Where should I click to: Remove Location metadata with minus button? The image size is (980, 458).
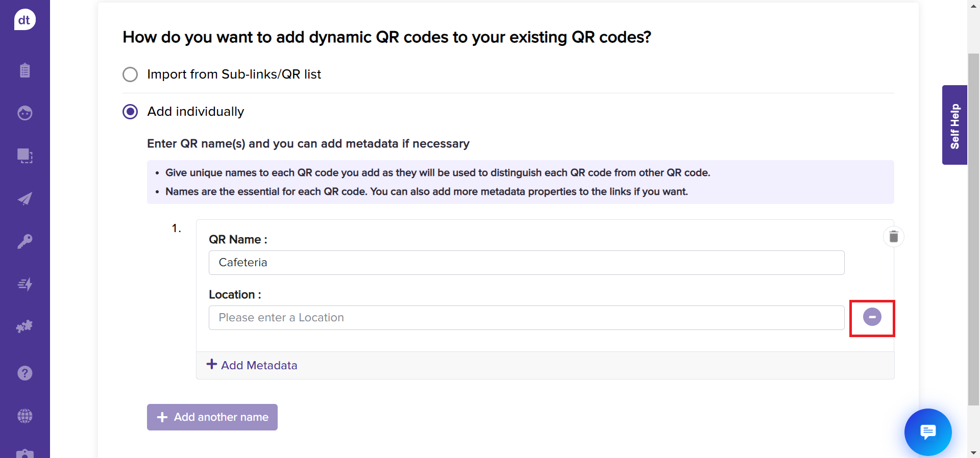(x=872, y=317)
